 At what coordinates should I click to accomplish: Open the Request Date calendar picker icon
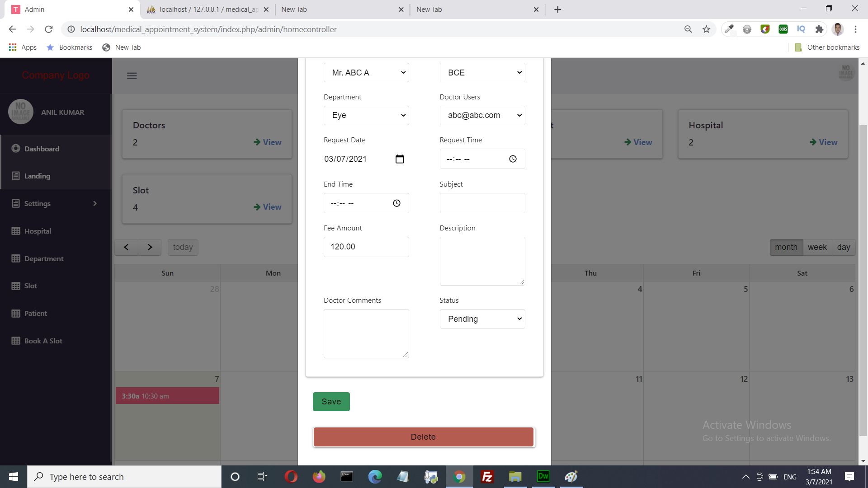(x=400, y=159)
